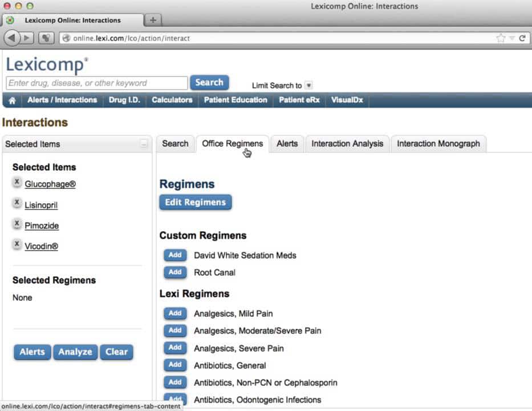Click the site info button beside navigation arrows
This screenshot has height=411, width=532.
tap(46, 38)
